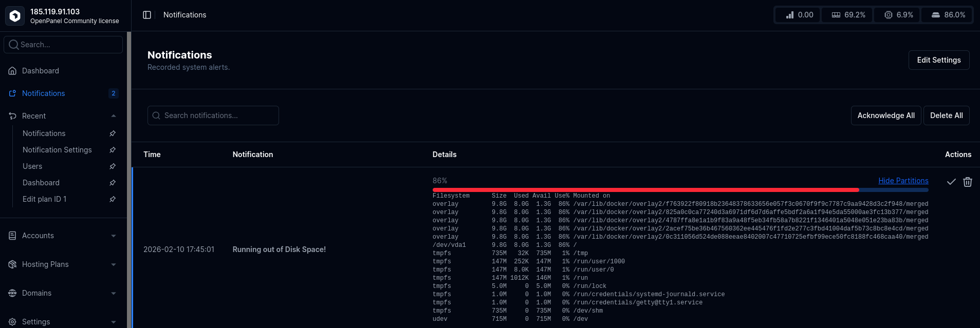
Task: Focus the Search notifications field
Action: (213, 115)
